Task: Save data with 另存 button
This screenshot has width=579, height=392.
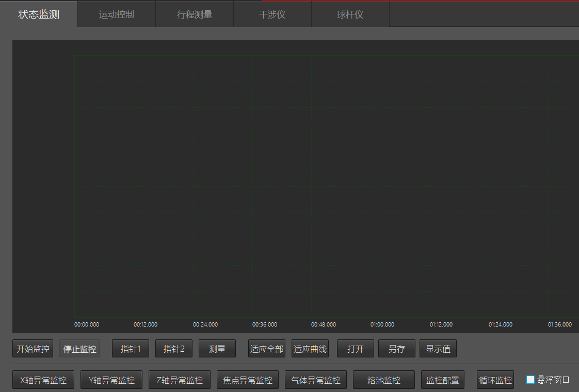Action: [397, 349]
